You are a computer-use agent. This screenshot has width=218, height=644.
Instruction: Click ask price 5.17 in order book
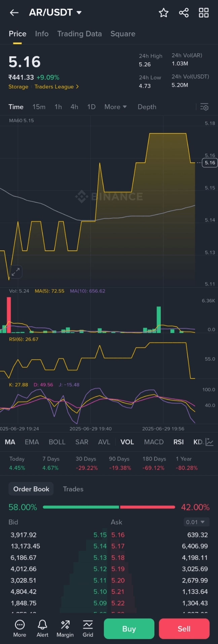118,546
